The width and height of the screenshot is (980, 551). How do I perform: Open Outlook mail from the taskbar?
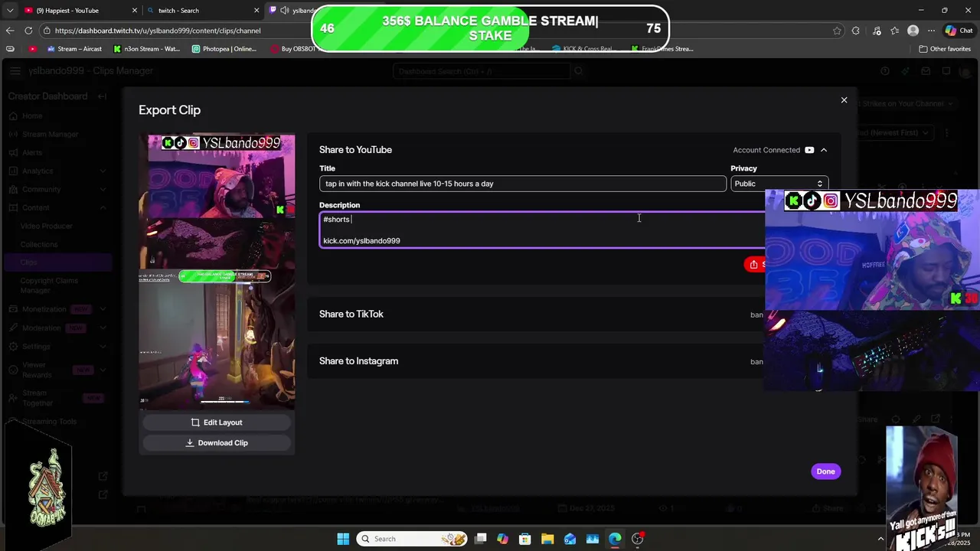point(570,539)
